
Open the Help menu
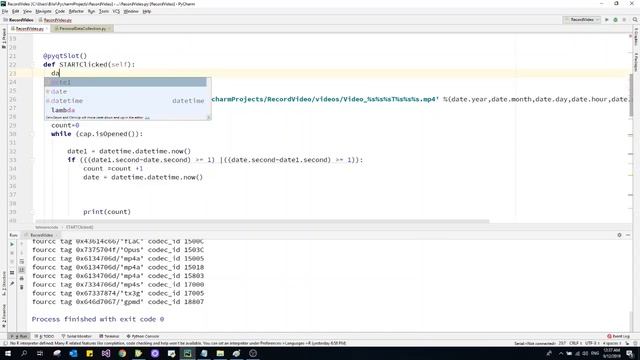147,11
